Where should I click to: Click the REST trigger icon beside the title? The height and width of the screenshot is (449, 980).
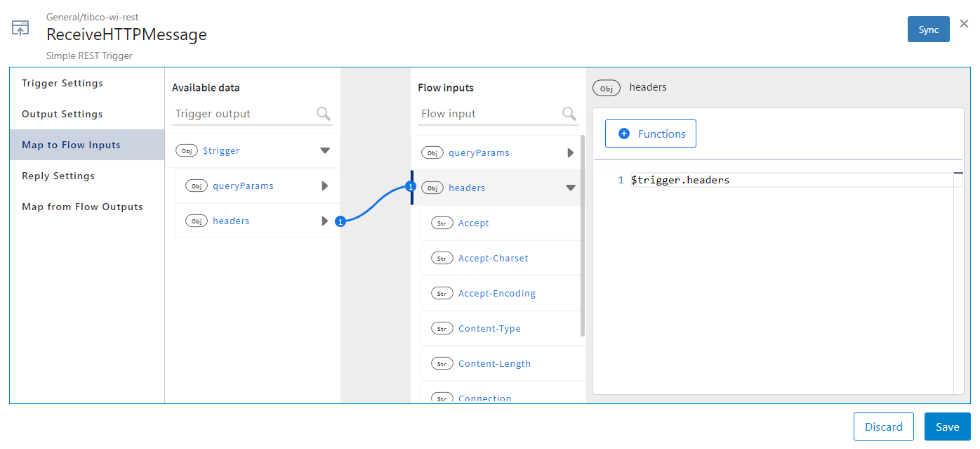pyautogui.click(x=20, y=28)
